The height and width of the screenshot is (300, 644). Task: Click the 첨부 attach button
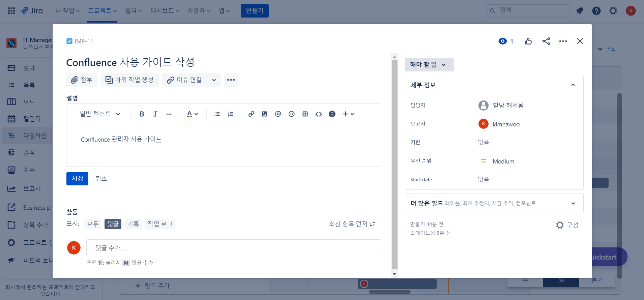(82, 80)
